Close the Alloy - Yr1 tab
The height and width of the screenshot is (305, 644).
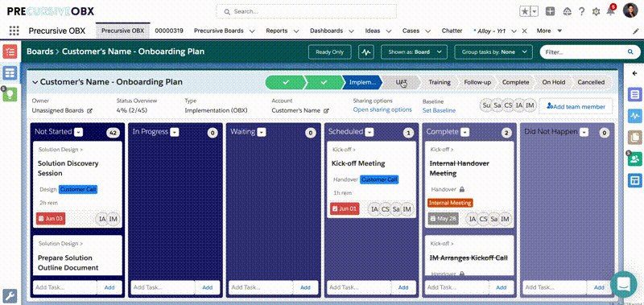(524, 31)
